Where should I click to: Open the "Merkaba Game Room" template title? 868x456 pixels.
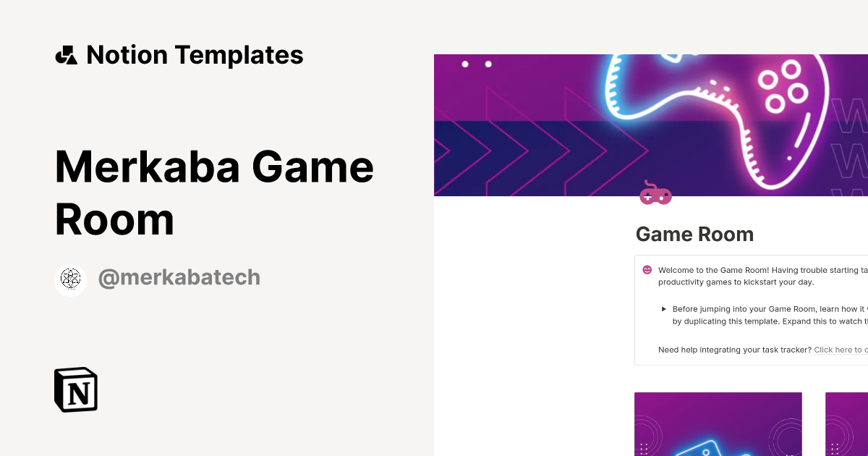click(214, 192)
